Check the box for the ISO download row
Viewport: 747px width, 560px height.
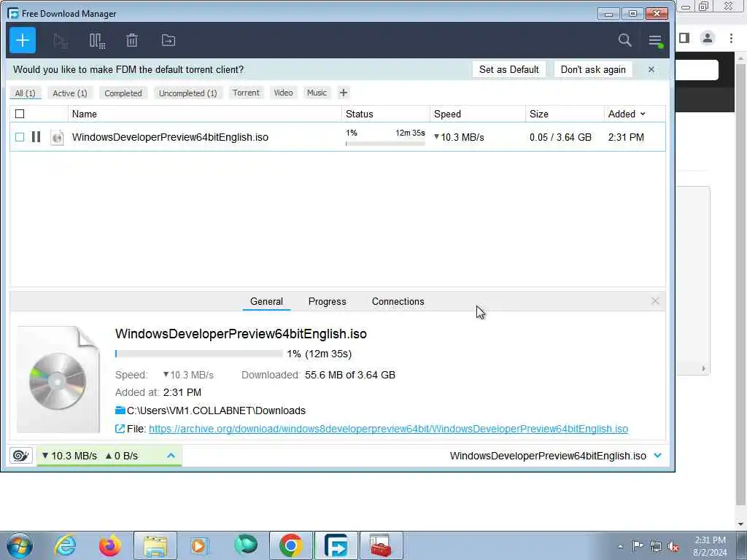[20, 137]
